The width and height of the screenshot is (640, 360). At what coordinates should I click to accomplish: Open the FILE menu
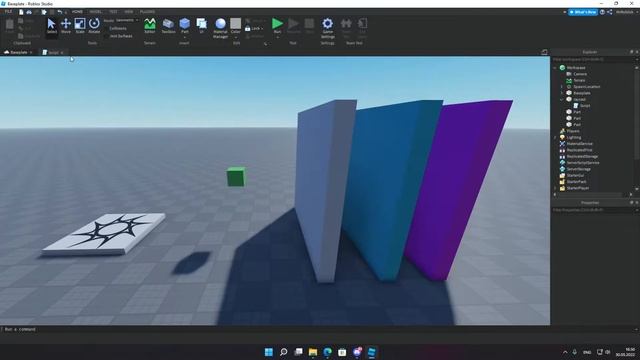pyautogui.click(x=8, y=12)
